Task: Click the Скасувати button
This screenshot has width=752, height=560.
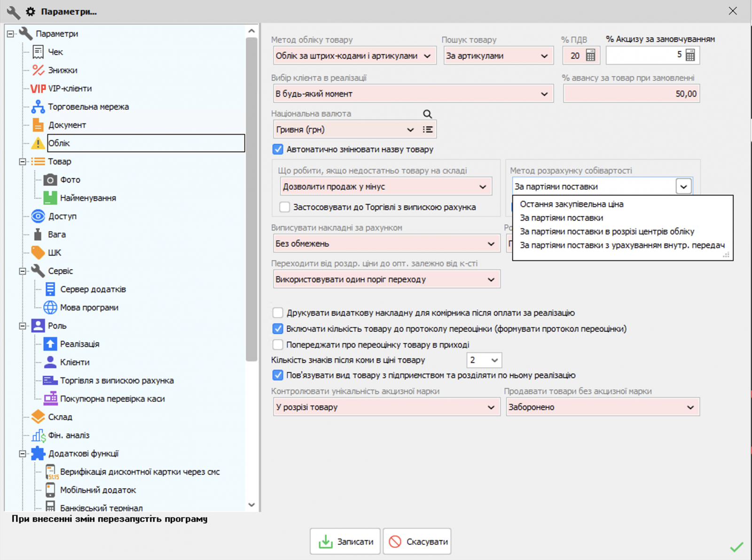Action: click(417, 542)
